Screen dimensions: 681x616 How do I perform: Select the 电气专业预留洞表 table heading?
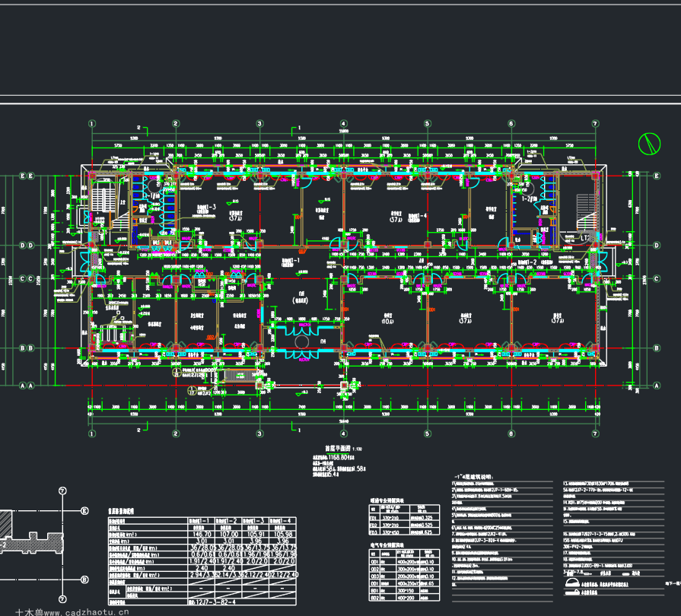[x=387, y=545]
